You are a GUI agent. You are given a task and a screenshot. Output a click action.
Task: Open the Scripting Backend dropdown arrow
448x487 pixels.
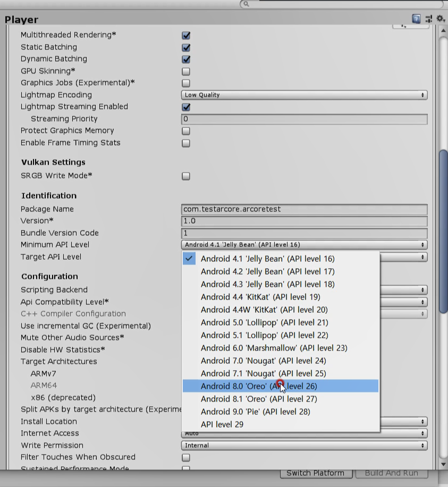[422, 290]
